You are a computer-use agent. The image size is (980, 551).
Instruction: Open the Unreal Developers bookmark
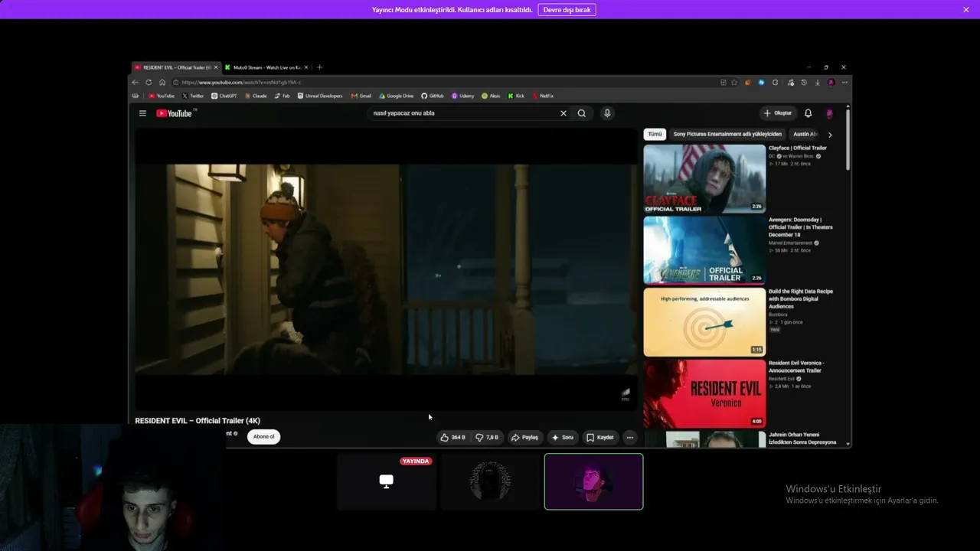[320, 96]
